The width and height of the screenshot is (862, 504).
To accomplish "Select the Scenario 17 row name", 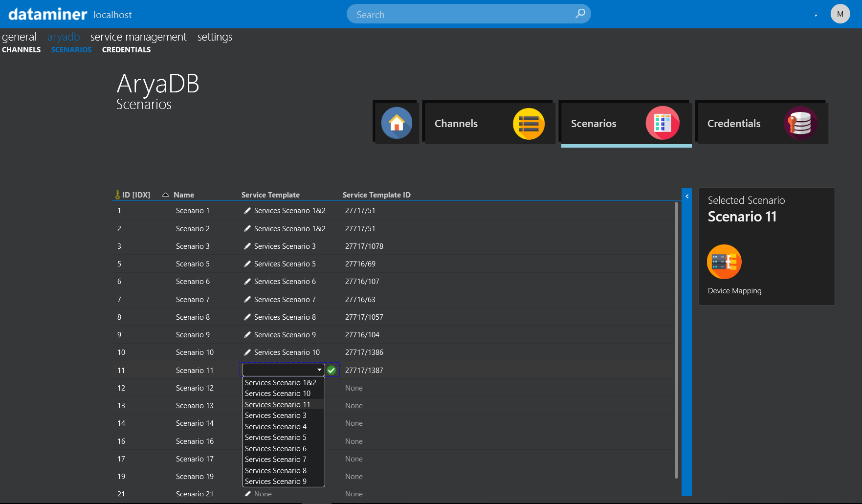I will click(x=195, y=459).
